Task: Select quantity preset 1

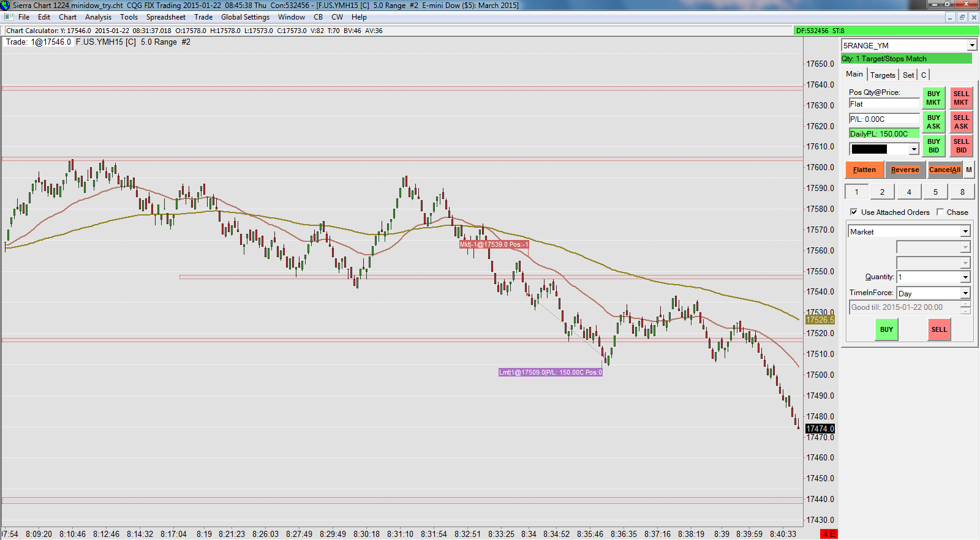Action: (x=856, y=192)
